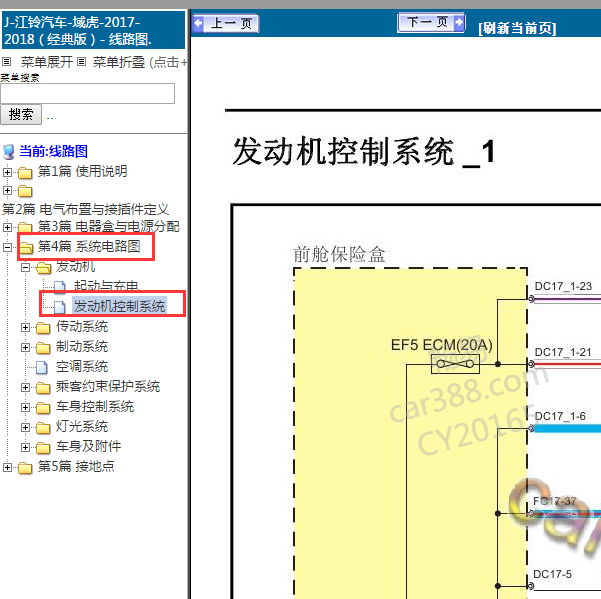The height and width of the screenshot is (599, 601).
Task: Select the 车身及附件 tree item
Action: point(89,446)
